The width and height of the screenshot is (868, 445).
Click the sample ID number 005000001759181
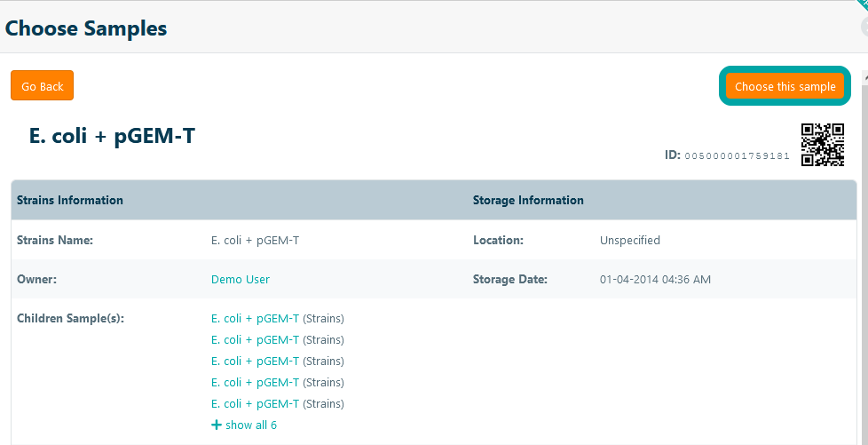(737, 155)
